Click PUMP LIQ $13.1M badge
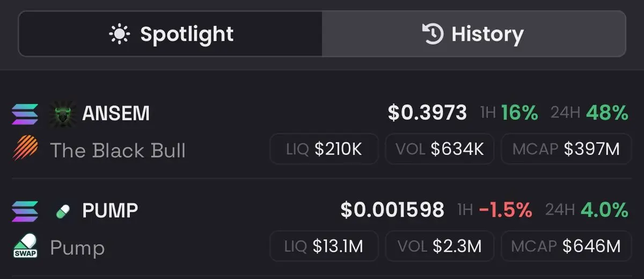This screenshot has height=279, width=644. click(x=324, y=246)
